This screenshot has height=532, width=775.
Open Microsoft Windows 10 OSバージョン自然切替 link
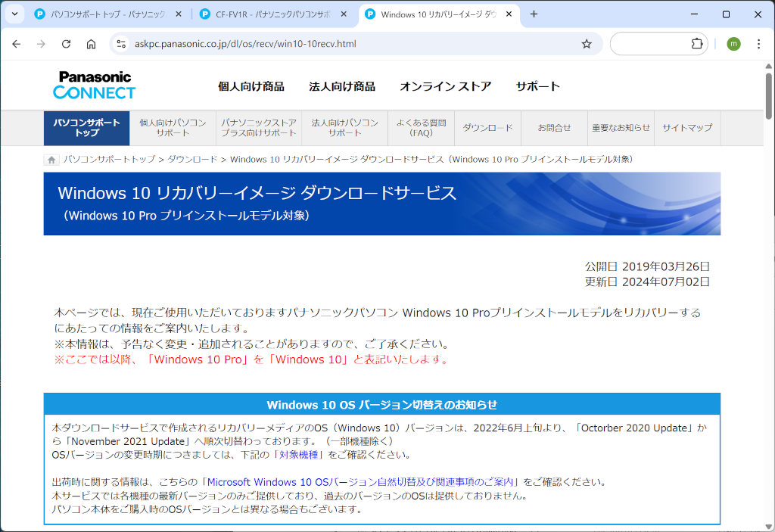[359, 482]
